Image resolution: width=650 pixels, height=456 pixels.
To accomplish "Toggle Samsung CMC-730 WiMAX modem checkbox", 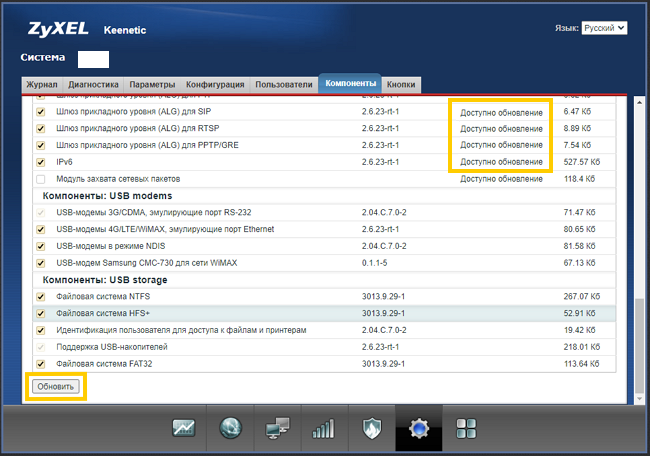I will coord(41,262).
